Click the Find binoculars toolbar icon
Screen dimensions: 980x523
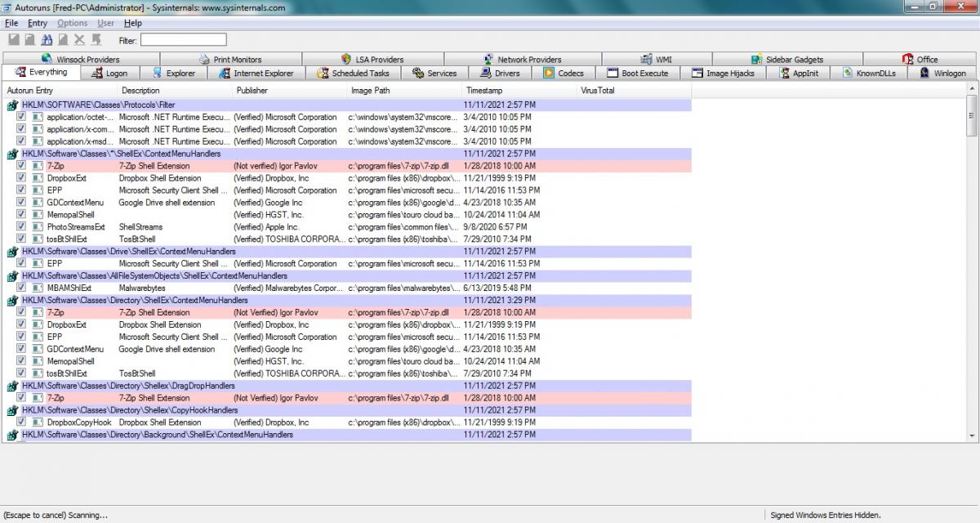(x=47, y=39)
